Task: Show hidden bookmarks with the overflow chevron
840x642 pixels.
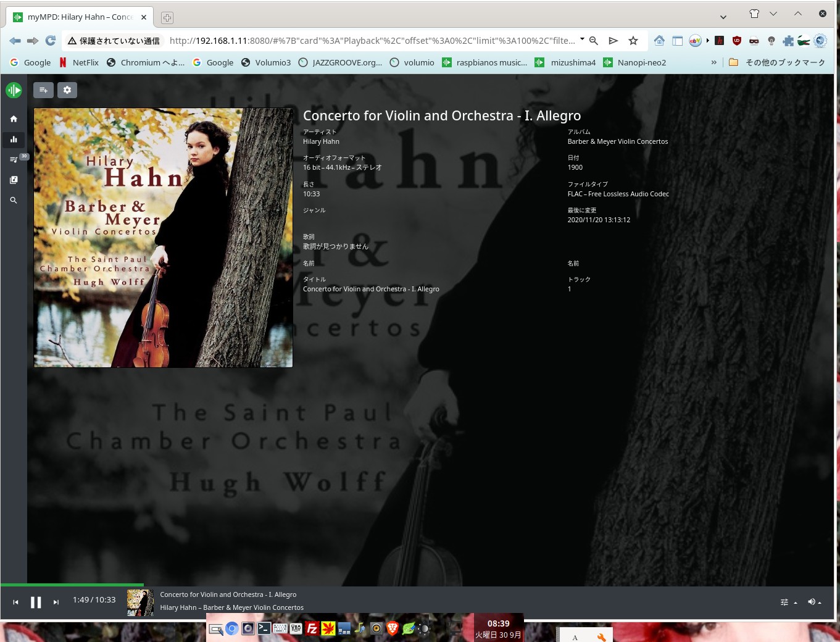Action: pos(714,62)
